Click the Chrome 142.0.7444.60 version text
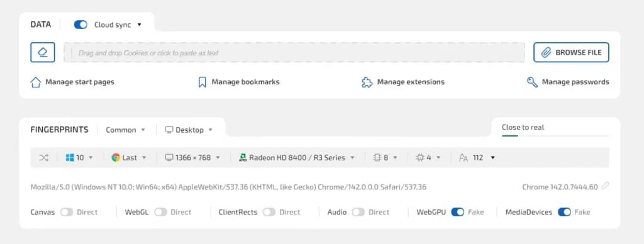Viewport: 644px width, 244px height. 560,187
